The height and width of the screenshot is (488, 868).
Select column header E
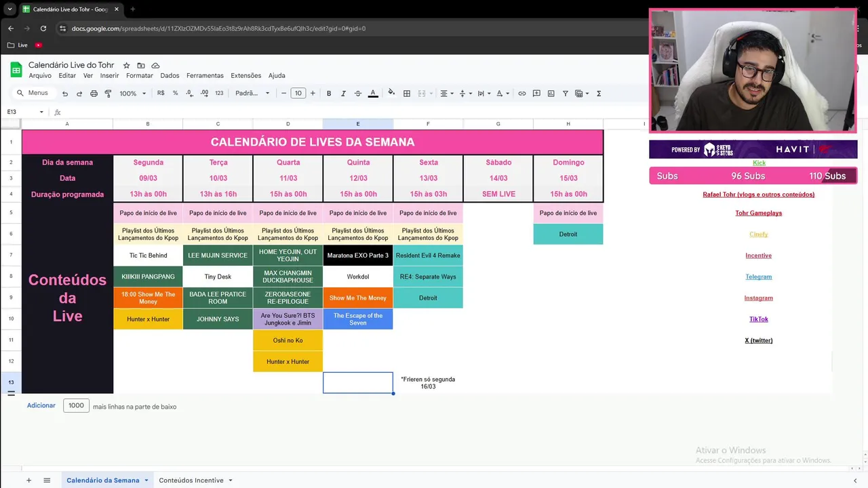(x=358, y=124)
